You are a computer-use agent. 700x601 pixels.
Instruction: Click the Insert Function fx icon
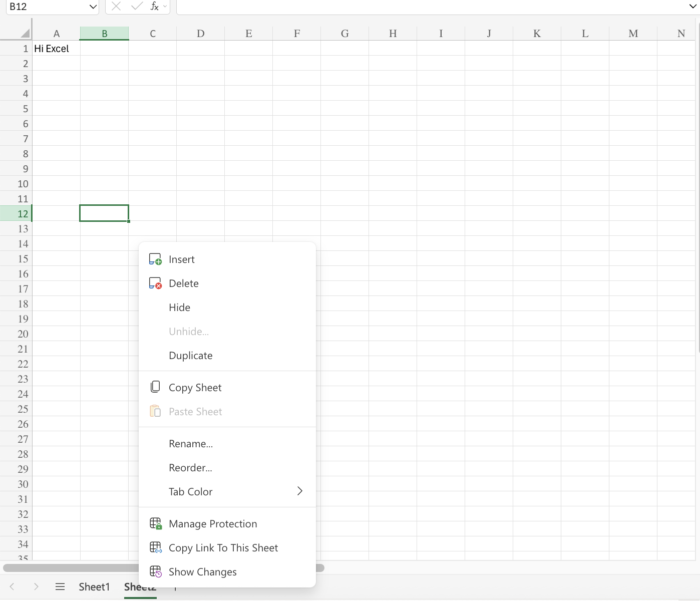coord(155,7)
